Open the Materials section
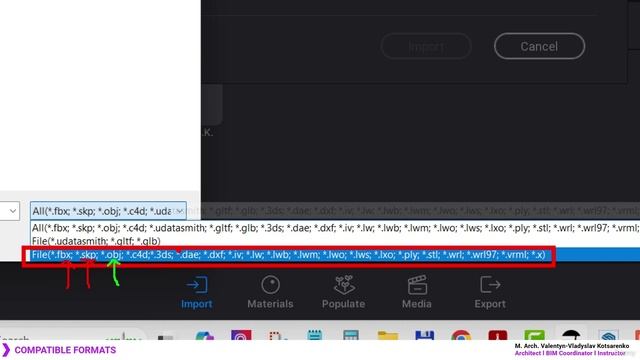Screen dimensions: 640x360 pyautogui.click(x=270, y=292)
